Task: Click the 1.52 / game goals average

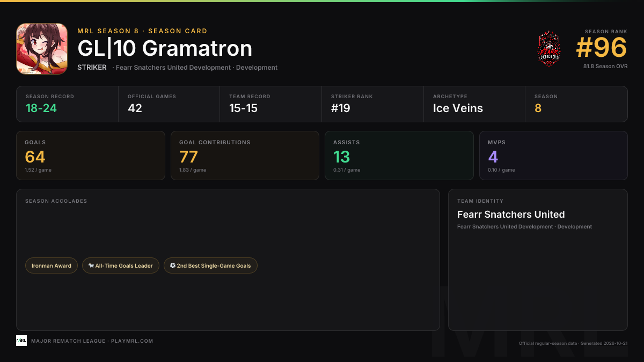Action: coord(38,170)
